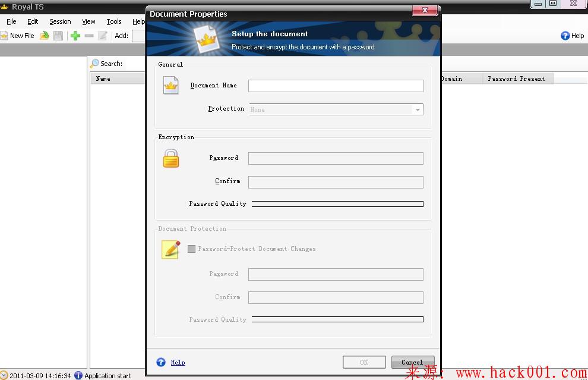This screenshot has height=380, width=588.
Task: Click the edit pencil toolbar icon
Action: pos(102,36)
